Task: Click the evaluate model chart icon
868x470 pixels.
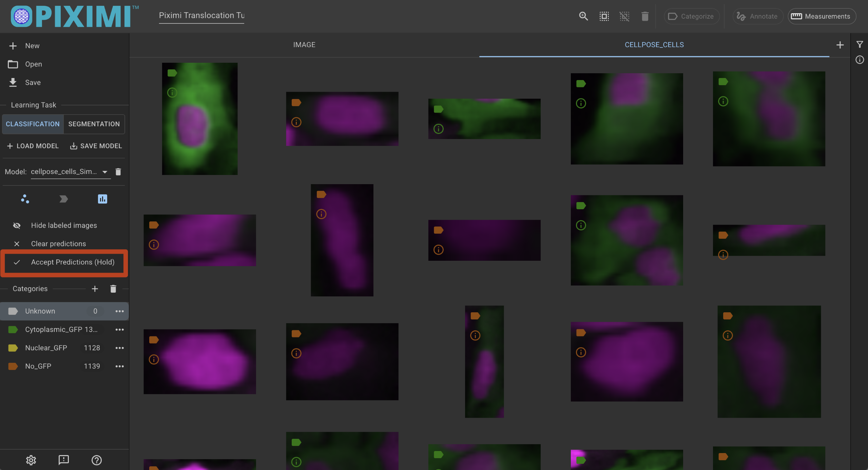Action: [102, 199]
